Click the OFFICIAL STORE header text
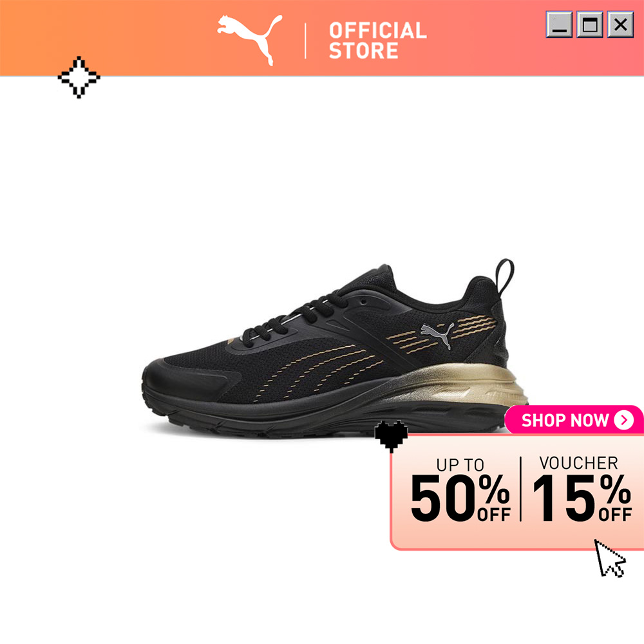This screenshot has width=644, height=644. coord(377,40)
